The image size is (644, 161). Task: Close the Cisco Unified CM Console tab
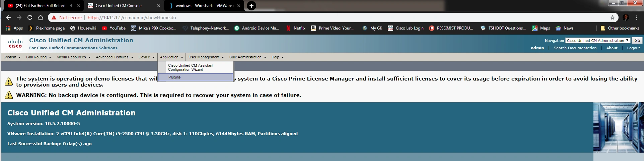(159, 6)
